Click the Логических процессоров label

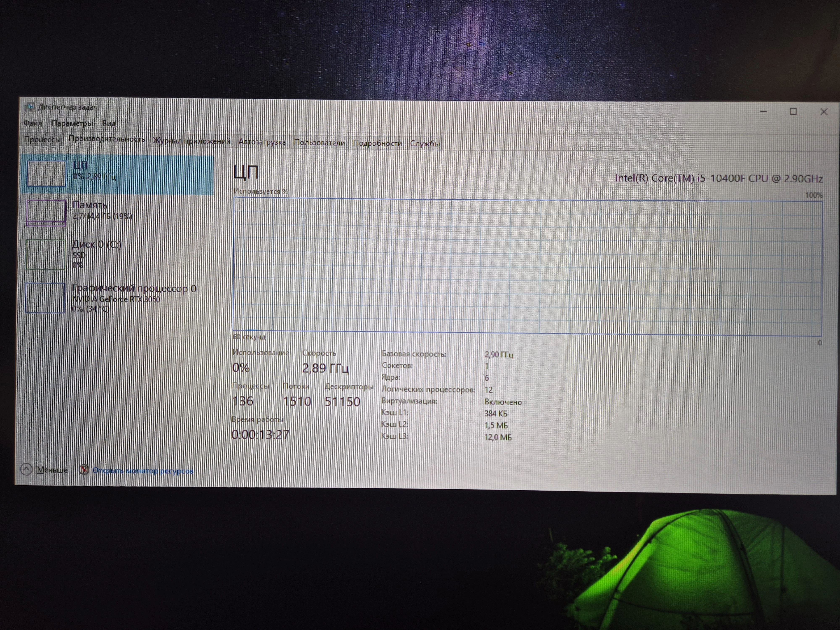click(428, 389)
